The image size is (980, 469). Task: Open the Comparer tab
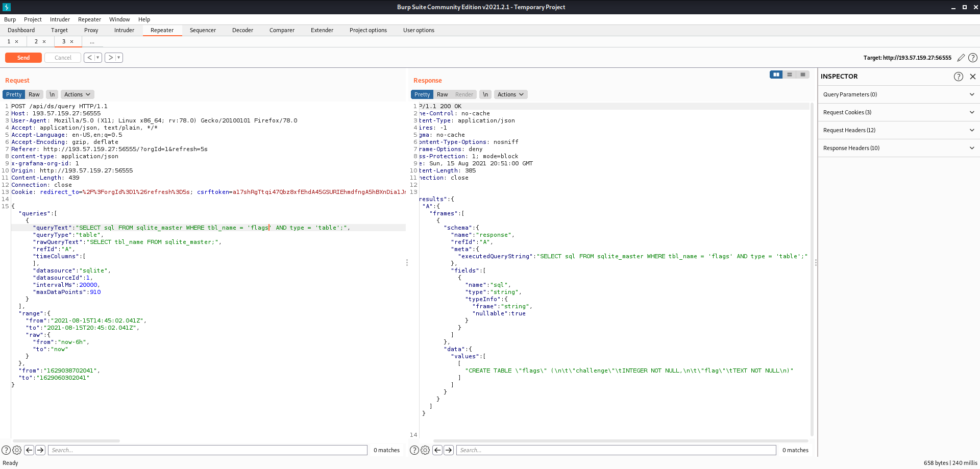tap(282, 30)
